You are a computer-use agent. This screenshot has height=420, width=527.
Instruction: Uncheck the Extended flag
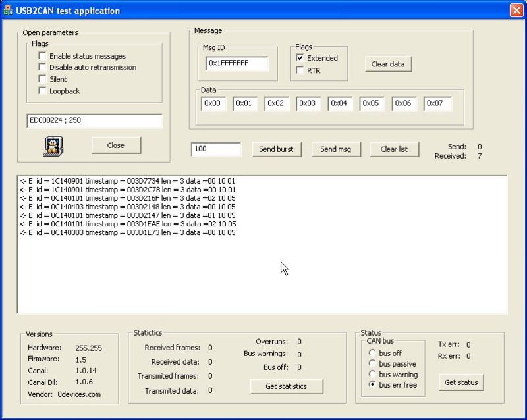(x=300, y=57)
